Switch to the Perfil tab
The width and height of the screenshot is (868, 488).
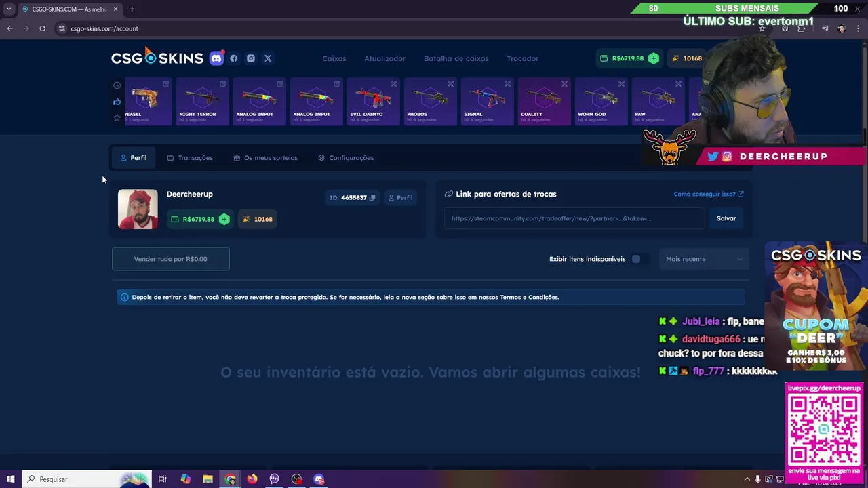point(134,158)
